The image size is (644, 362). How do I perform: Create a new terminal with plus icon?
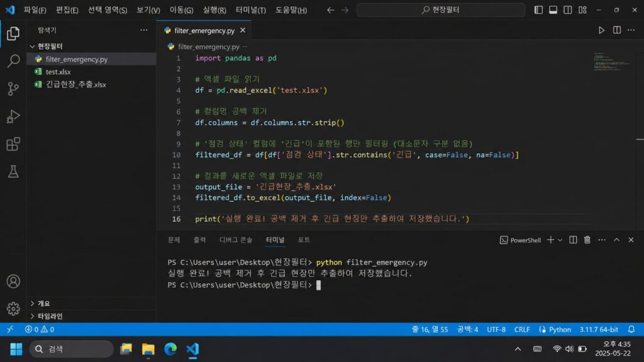point(551,240)
